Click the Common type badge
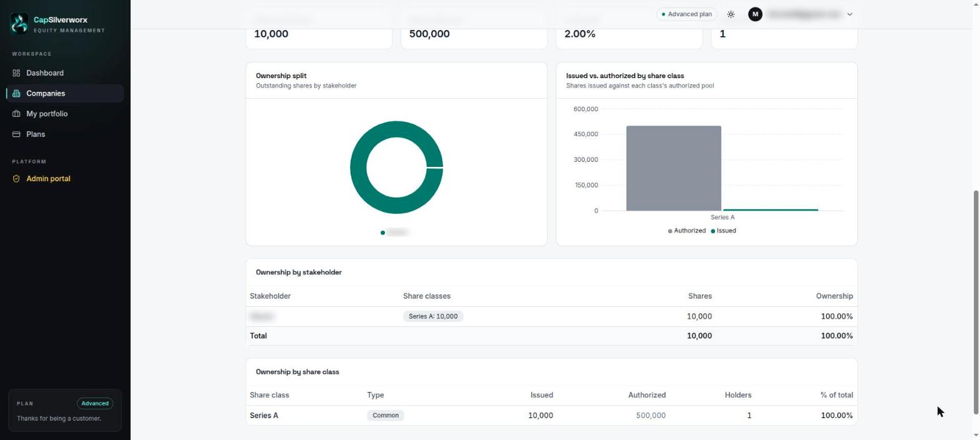Viewport: 980px width, 440px height. coord(386,416)
